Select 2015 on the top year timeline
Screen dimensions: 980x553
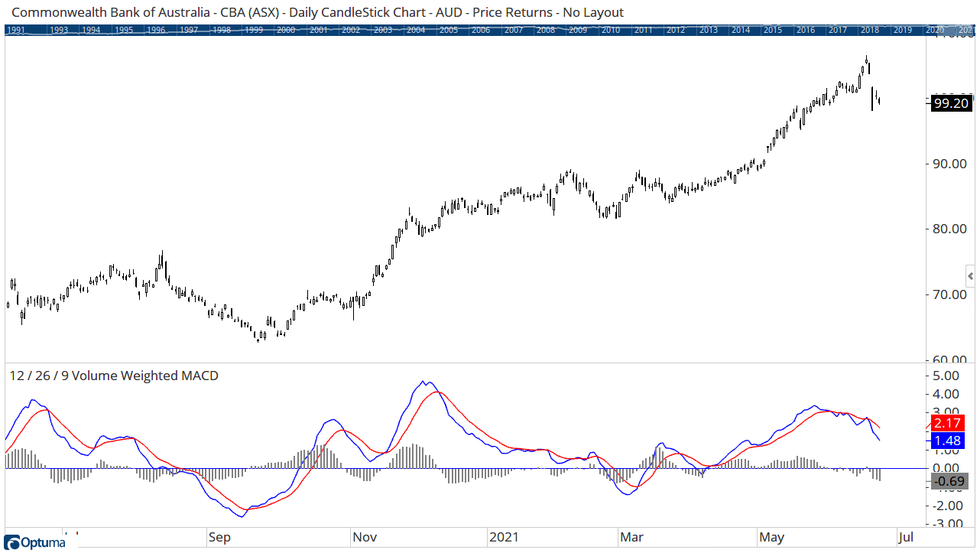tap(773, 30)
